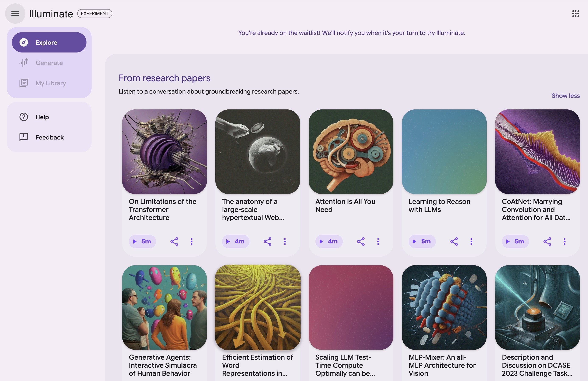This screenshot has width=588, height=381.
Task: Collapse the section with Show less
Action: [x=566, y=95]
